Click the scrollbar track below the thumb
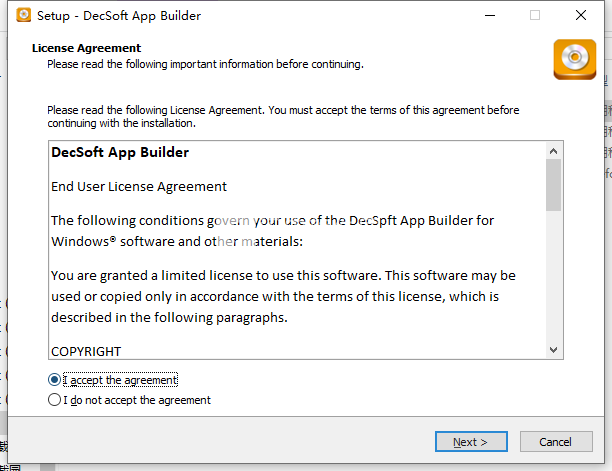The image size is (612, 471). [x=553, y=276]
